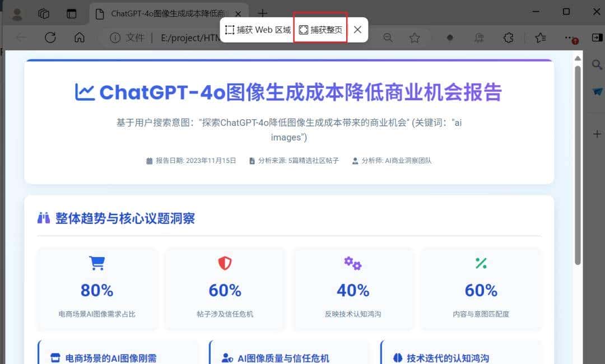Click the shield icon above 60%

(224, 262)
